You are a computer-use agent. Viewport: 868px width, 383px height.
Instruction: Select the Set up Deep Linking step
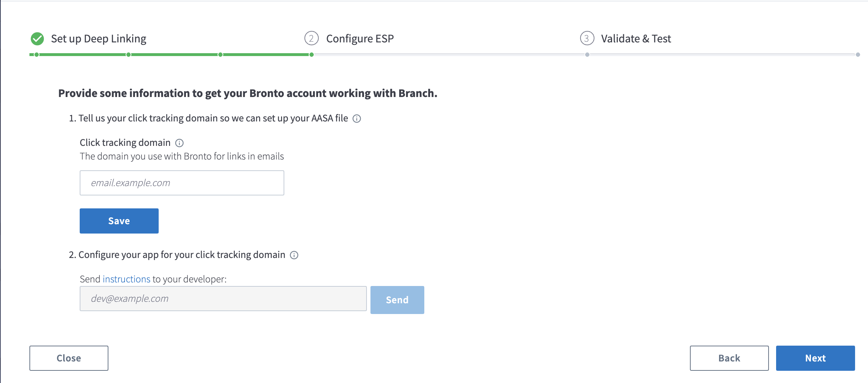98,39
